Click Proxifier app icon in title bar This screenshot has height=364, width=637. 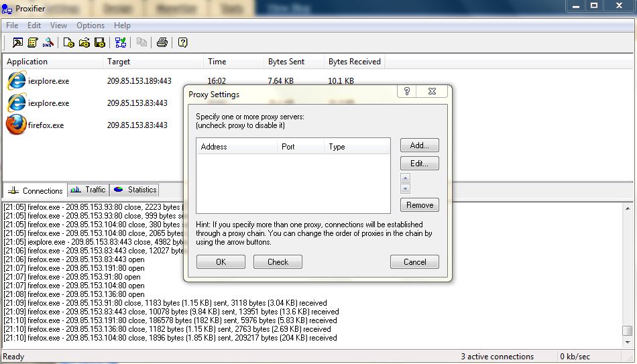pos(7,8)
